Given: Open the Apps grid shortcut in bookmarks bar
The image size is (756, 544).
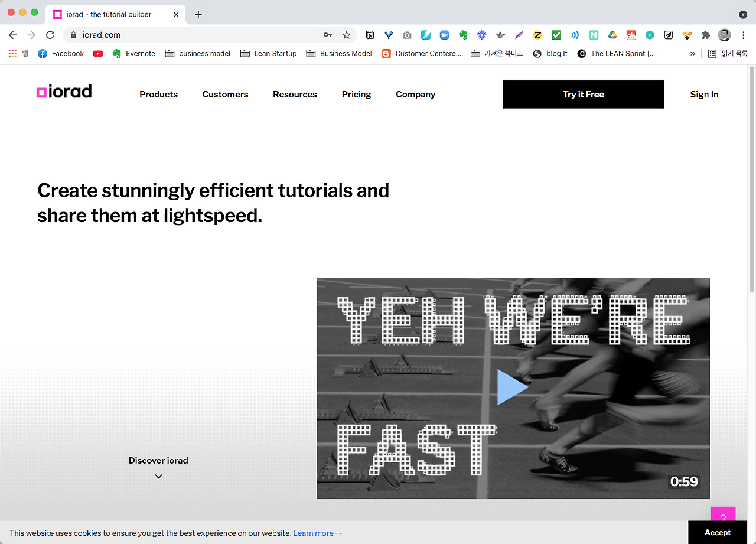Looking at the screenshot, I should (x=13, y=53).
